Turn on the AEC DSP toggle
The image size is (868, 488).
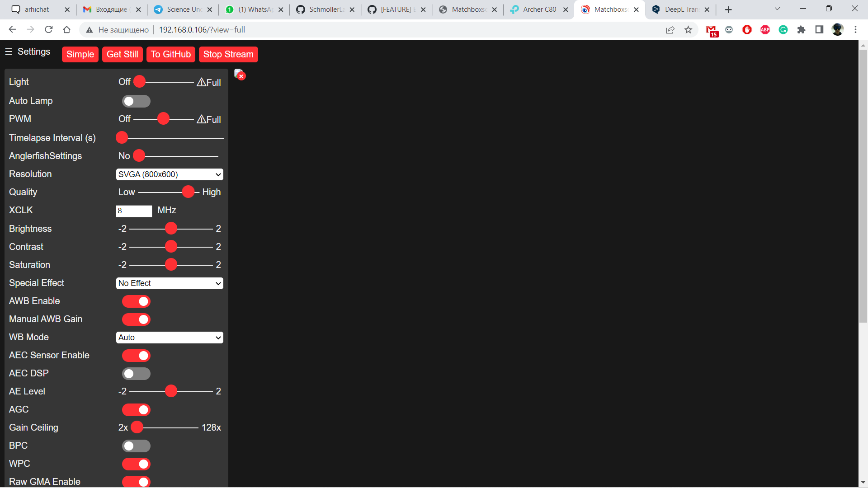coord(136,374)
